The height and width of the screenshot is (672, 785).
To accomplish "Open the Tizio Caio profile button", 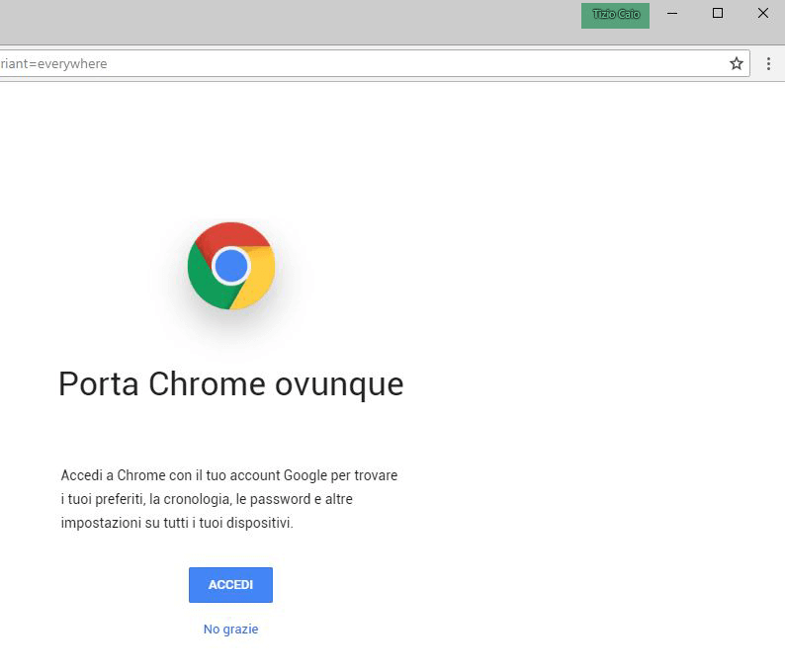I will tap(615, 16).
